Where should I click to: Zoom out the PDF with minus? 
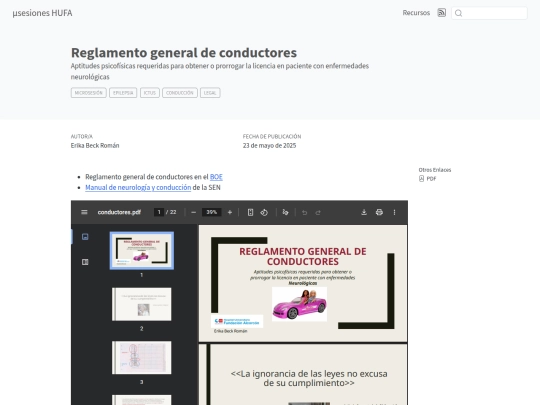click(194, 212)
